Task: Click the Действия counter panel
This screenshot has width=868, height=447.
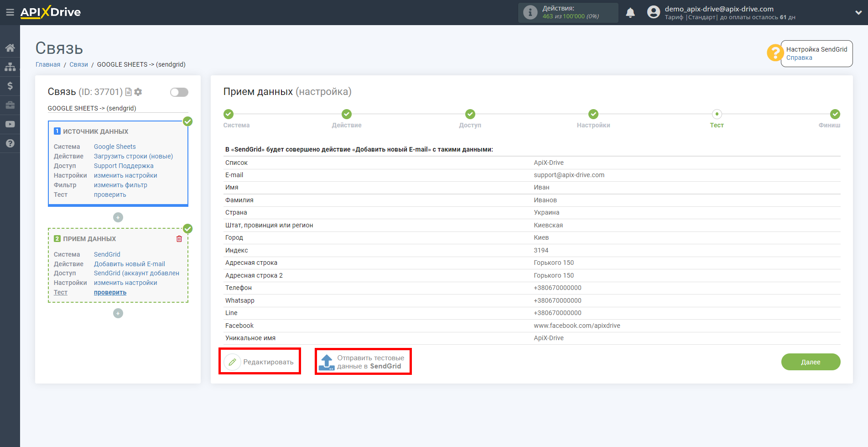Action: [568, 12]
